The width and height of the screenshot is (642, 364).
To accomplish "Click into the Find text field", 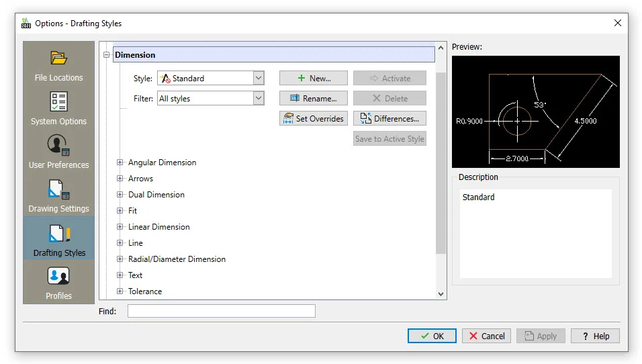I will point(221,311).
